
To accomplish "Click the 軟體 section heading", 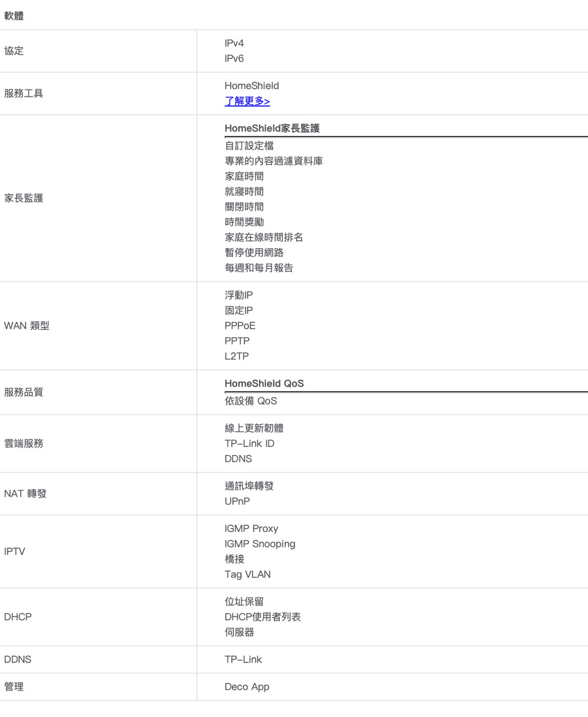I will tap(14, 16).
